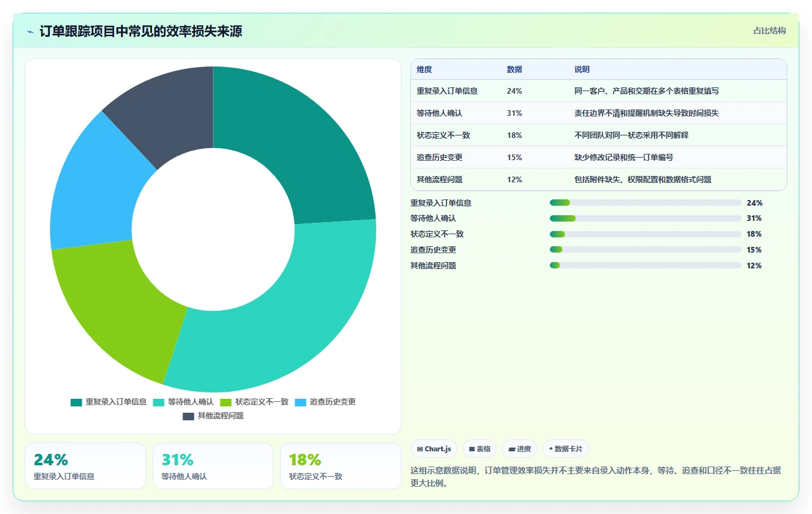
Task: Click the page title 订单跟踪项目中常见的效率损失来源
Action: coord(141,32)
